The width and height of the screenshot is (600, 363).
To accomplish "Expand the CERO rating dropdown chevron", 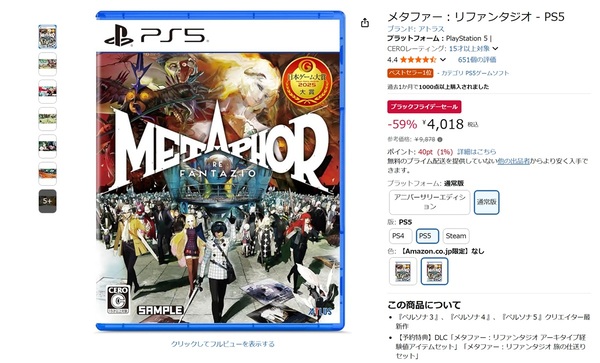I will click(495, 49).
